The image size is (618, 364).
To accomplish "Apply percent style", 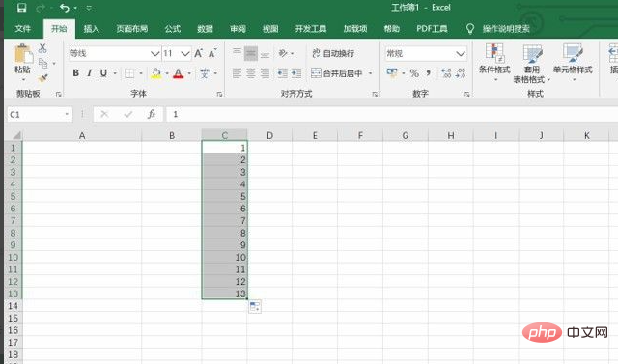I will [x=414, y=73].
